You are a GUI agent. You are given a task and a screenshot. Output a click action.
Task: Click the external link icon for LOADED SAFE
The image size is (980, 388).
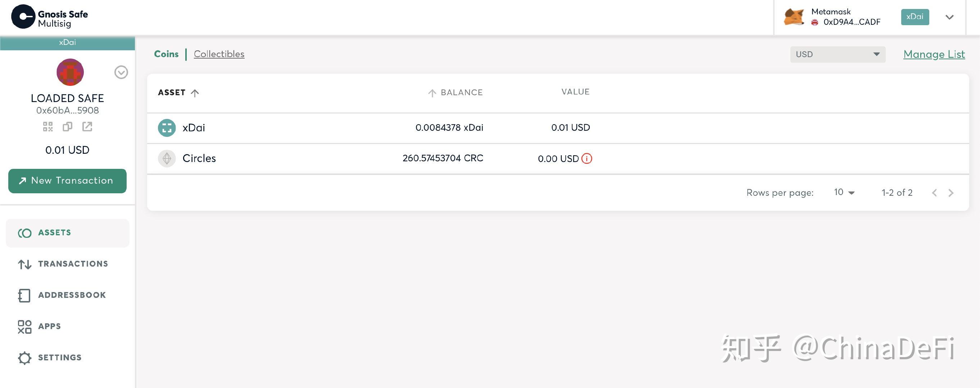click(87, 126)
